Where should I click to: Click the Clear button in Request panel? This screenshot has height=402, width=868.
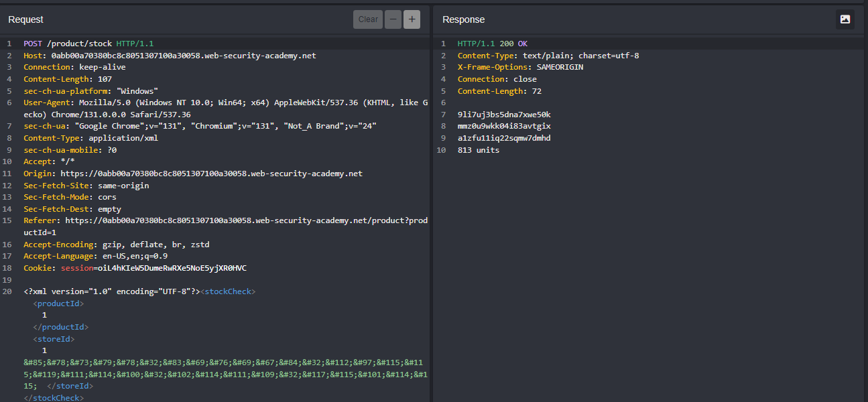pyautogui.click(x=367, y=19)
